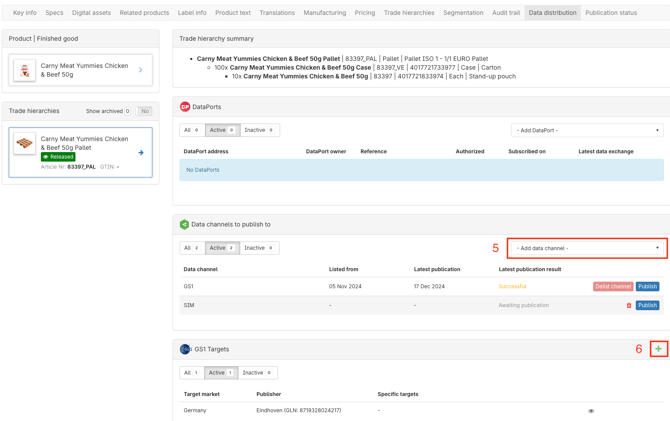Toggle the Show archived switch
This screenshot has height=421, width=670.
click(145, 111)
